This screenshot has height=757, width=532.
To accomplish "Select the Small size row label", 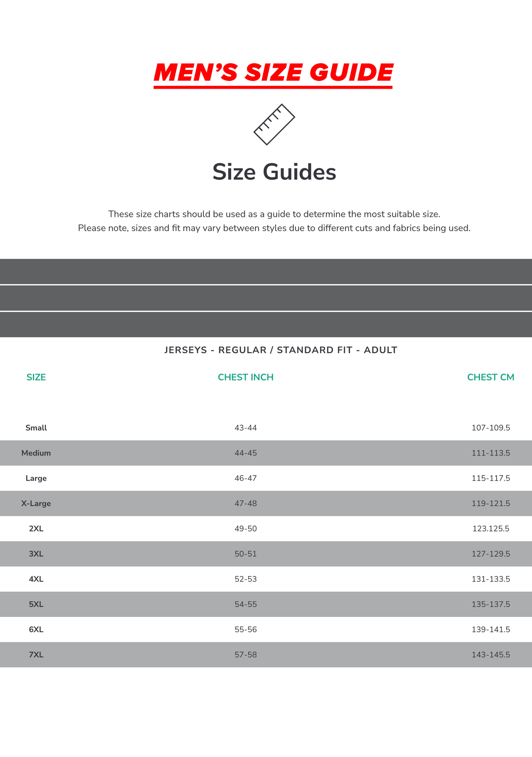I will point(36,428).
